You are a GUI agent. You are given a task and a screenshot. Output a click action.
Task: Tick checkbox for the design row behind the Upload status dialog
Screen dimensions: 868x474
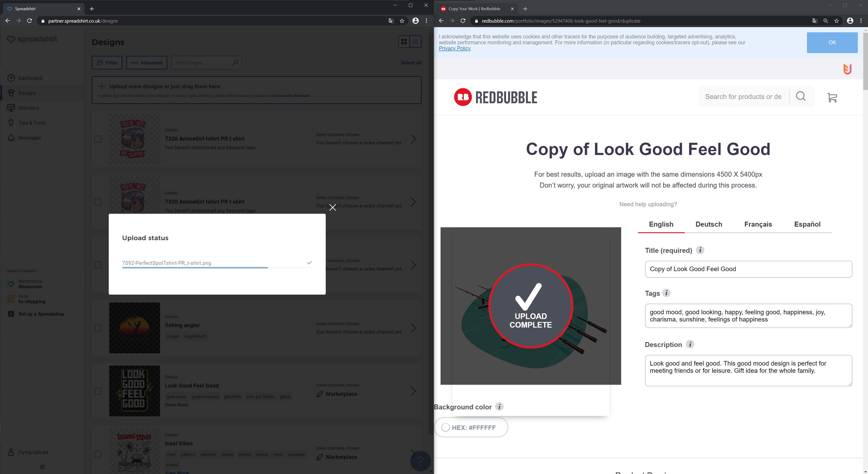(98, 265)
